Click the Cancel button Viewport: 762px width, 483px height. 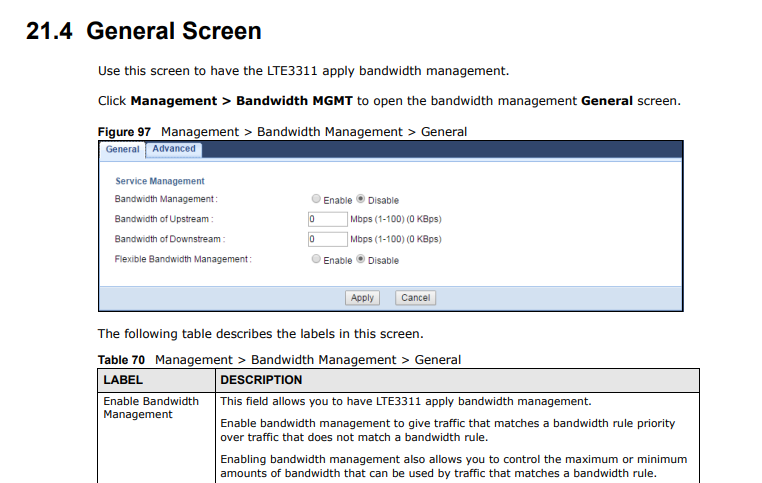[x=415, y=298]
